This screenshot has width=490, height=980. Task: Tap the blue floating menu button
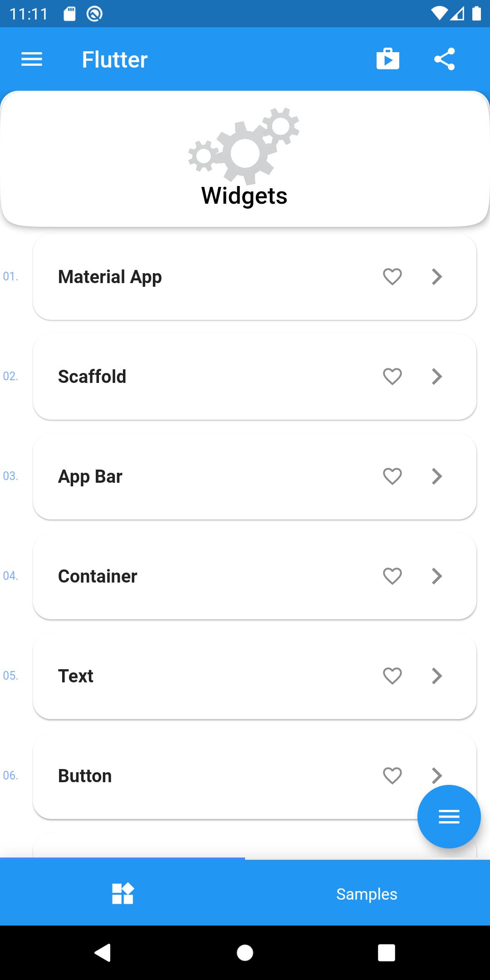[449, 817]
